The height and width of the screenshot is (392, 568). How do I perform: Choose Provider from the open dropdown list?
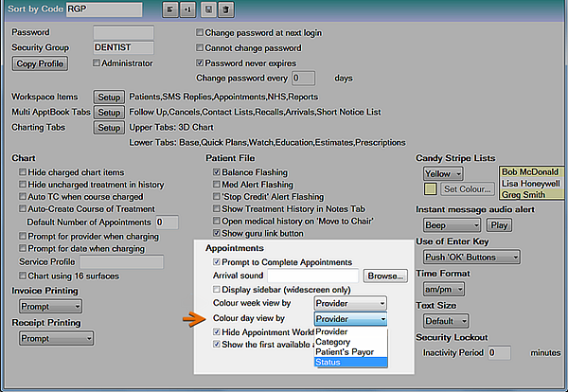(350, 331)
